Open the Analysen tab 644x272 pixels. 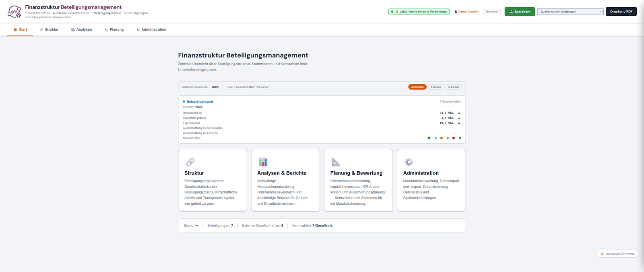pyautogui.click(x=81, y=29)
